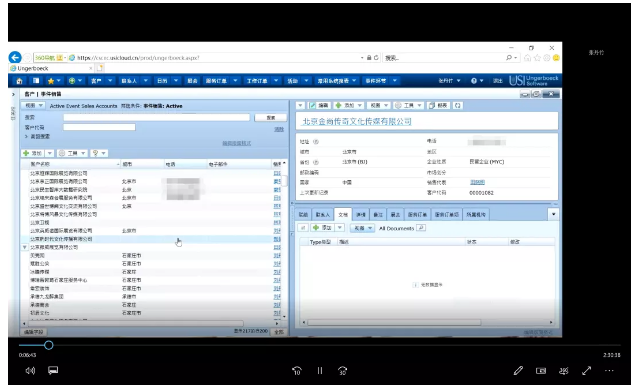Click the mini view icon in video player
Screen dimensions: 636x388
[x=541, y=371]
